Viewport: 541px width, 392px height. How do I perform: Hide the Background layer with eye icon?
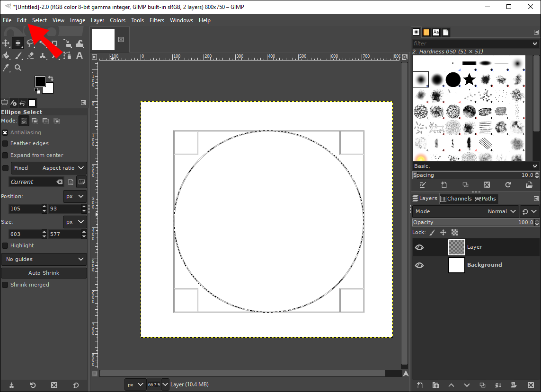coord(419,265)
